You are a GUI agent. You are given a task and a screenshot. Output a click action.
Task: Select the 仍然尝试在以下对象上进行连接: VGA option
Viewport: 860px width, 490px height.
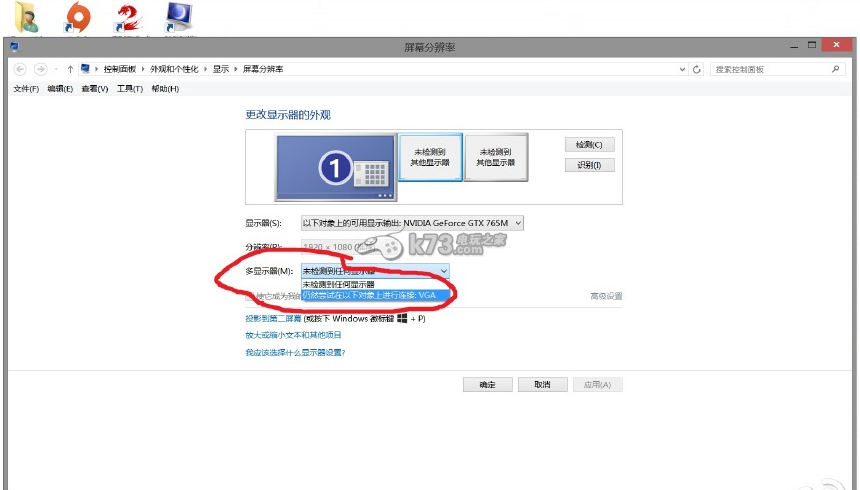(x=369, y=295)
